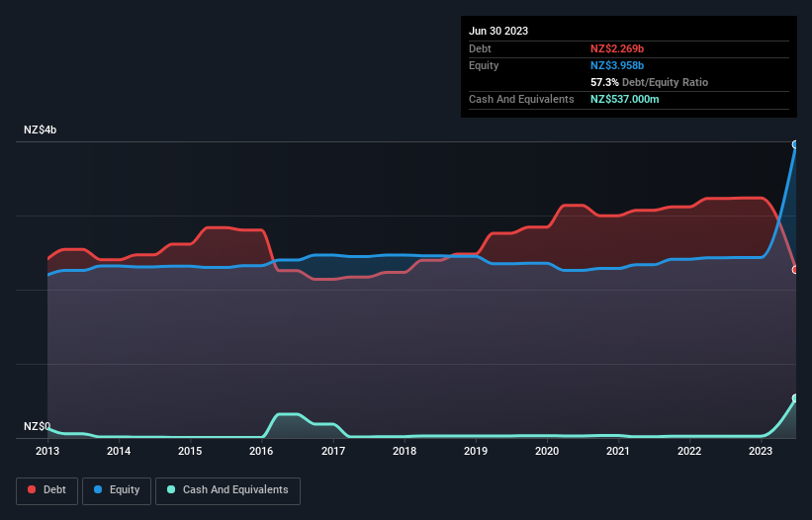The image size is (812, 520).
Task: Click the 2019 x-axis label
Action: (x=476, y=451)
